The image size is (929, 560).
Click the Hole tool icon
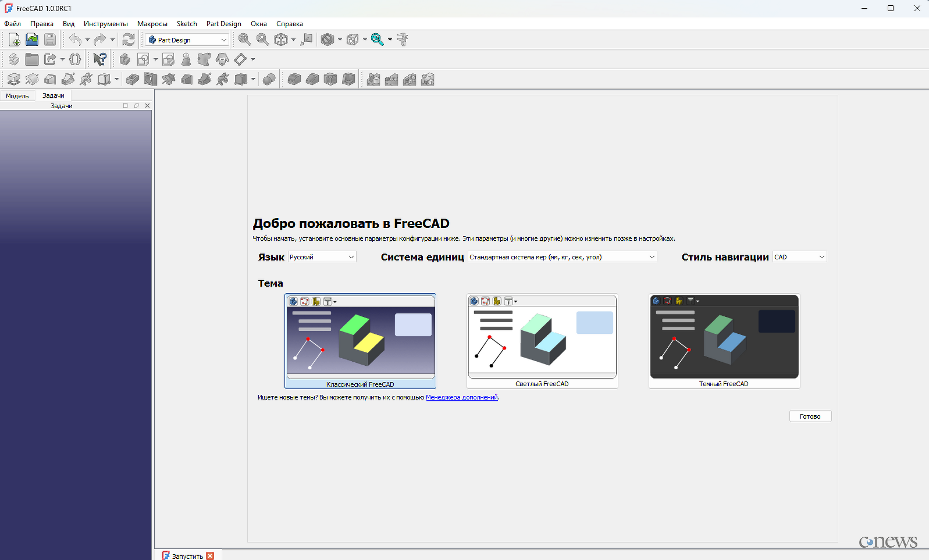151,79
